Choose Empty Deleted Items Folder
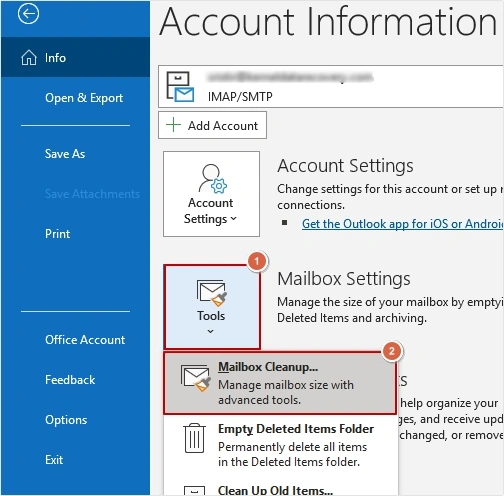This screenshot has height=496, width=504. [x=281, y=445]
